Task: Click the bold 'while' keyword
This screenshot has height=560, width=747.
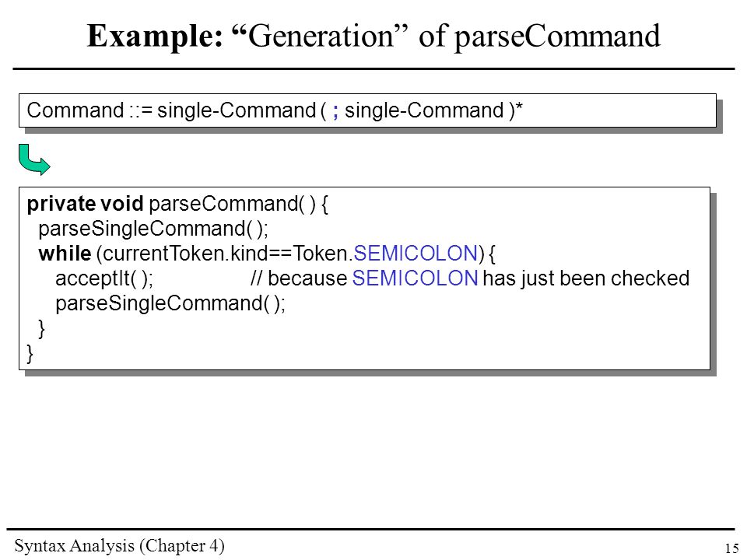Action: 65,254
